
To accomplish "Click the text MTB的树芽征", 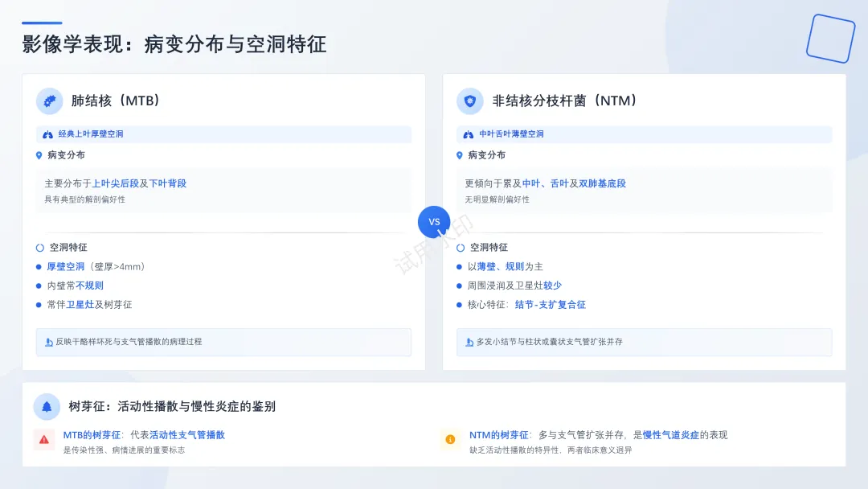I will point(92,435).
